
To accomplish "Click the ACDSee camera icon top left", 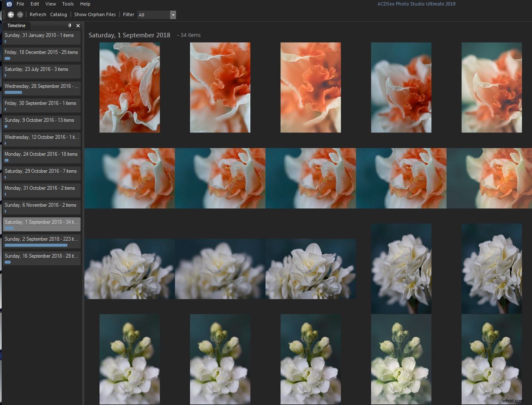I will 9,4.
